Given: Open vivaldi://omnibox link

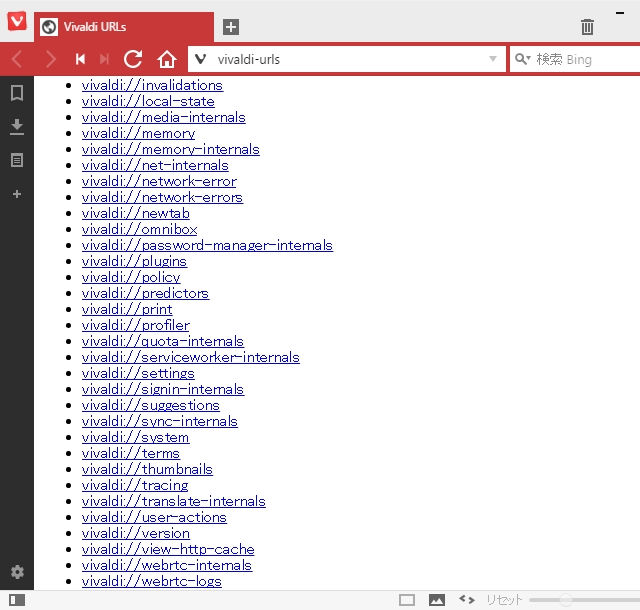Looking at the screenshot, I should [140, 229].
